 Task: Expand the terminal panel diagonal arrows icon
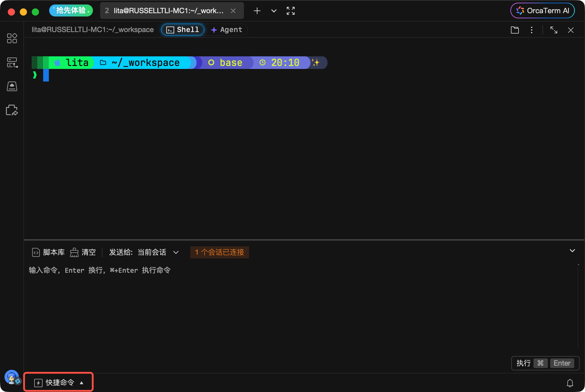tap(554, 30)
